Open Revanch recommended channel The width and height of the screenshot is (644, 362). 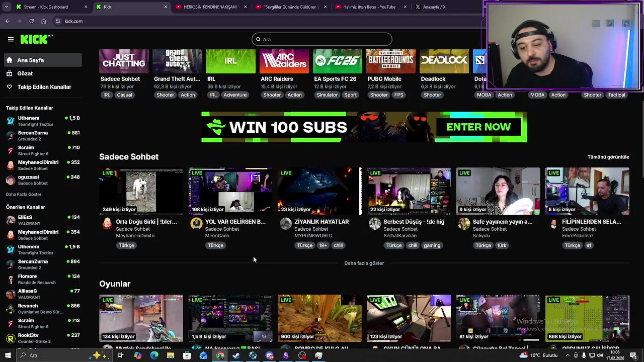tap(43, 309)
